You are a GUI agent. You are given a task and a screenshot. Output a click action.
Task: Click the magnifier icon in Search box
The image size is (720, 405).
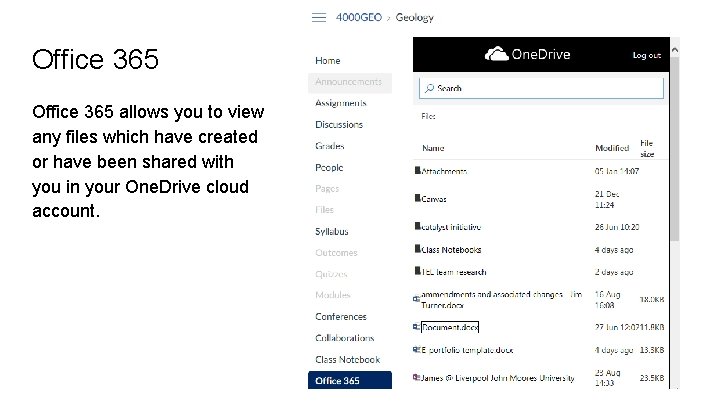429,88
